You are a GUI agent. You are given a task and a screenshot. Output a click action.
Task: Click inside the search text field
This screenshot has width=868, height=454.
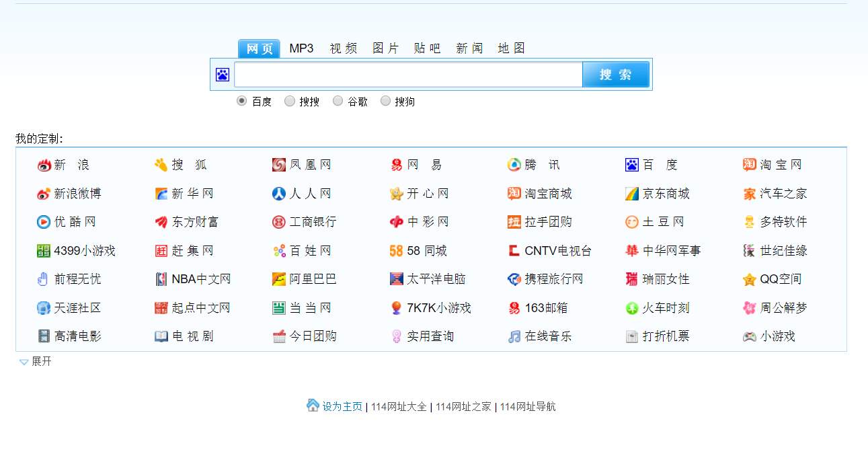pos(408,75)
